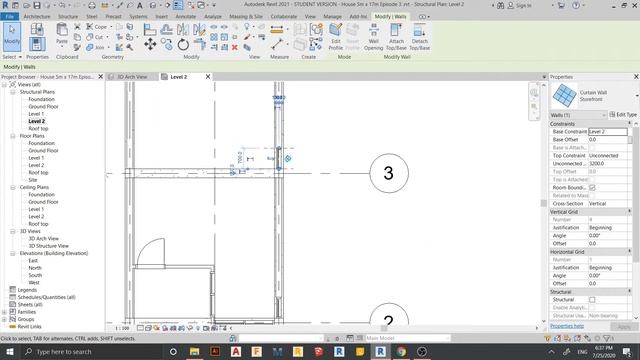Choose the Move tool with four arrows

point(150,44)
